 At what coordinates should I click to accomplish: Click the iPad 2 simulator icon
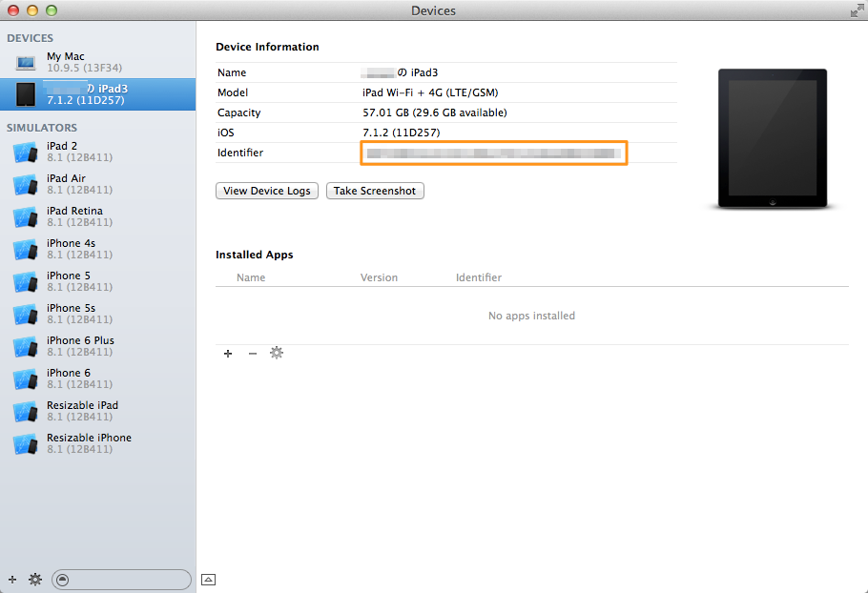coord(26,153)
